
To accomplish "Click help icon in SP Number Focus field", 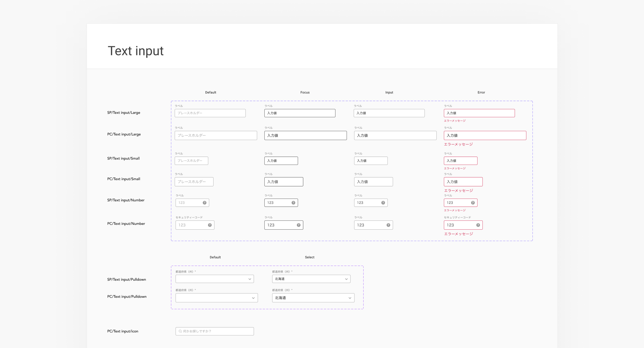I will click(293, 203).
